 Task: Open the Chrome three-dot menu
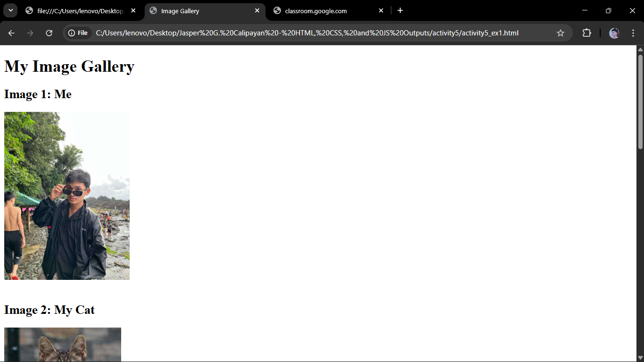633,33
